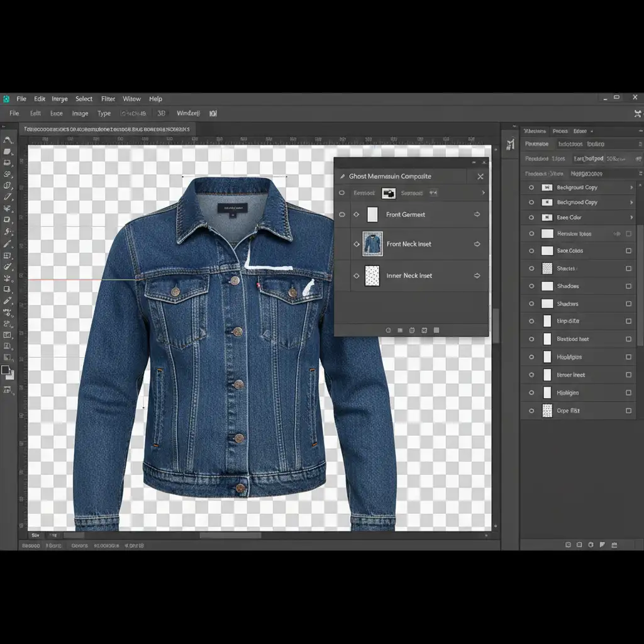Open the Select menu in the menu bar

click(x=84, y=99)
